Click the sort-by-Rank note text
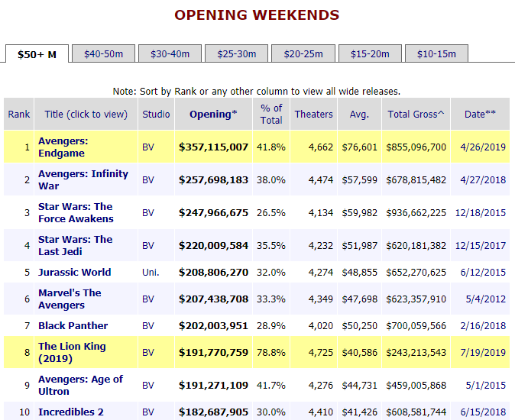The image size is (515, 420). click(257, 91)
